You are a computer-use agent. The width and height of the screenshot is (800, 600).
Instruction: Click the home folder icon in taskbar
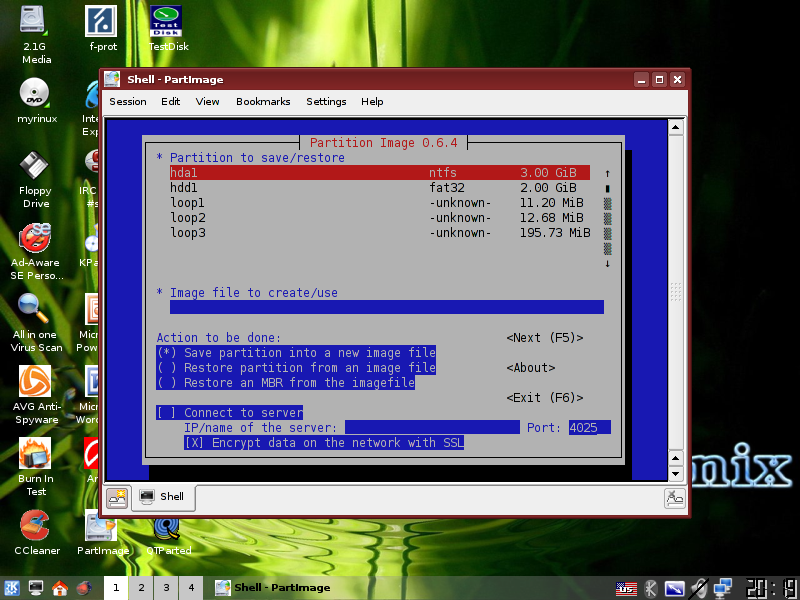[x=60, y=588]
